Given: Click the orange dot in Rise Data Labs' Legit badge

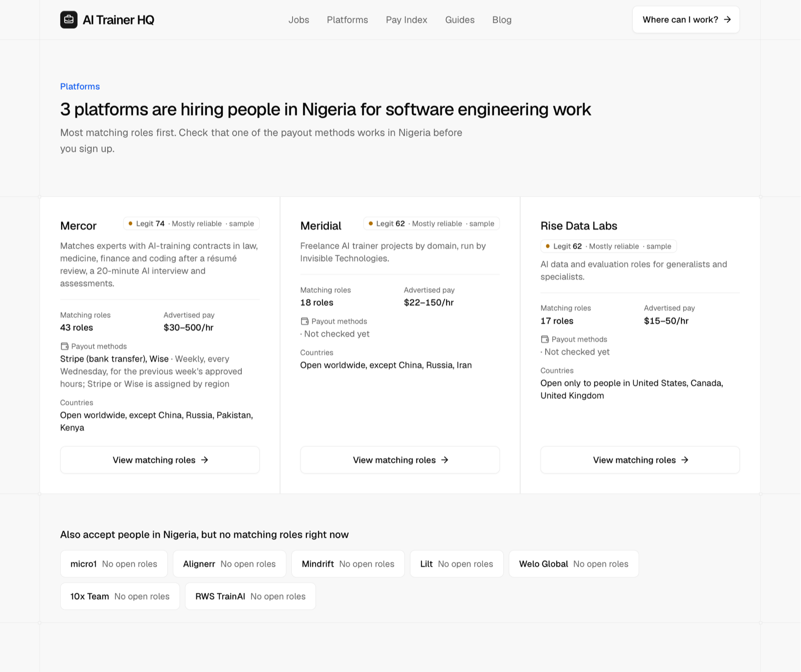Looking at the screenshot, I should pyautogui.click(x=548, y=246).
